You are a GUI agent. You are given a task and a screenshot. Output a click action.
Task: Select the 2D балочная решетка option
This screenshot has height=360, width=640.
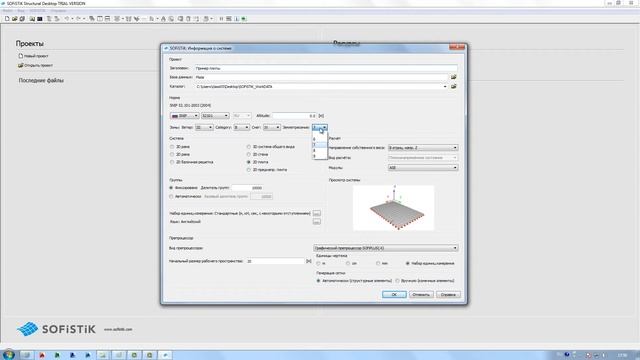(172, 162)
